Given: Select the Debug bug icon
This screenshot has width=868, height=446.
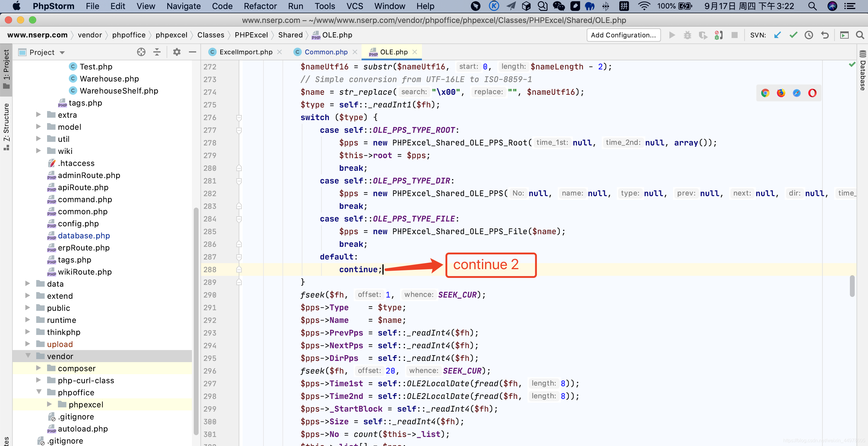Looking at the screenshot, I should pyautogui.click(x=688, y=35).
